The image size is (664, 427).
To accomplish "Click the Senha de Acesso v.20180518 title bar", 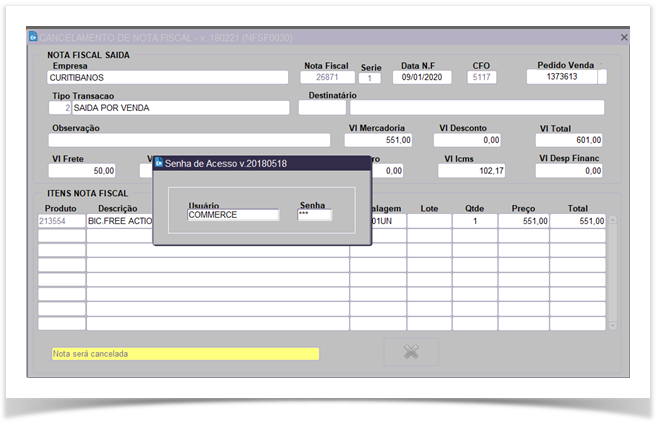I will (x=262, y=163).
